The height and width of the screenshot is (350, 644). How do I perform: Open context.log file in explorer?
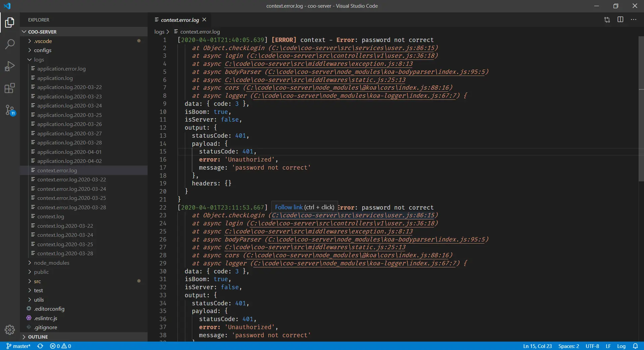[x=50, y=216]
